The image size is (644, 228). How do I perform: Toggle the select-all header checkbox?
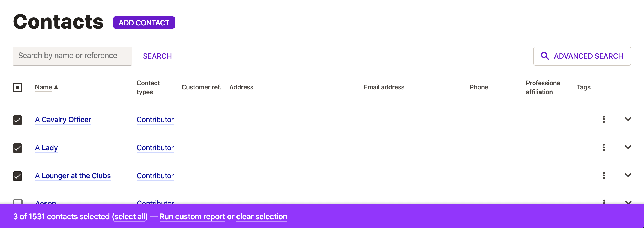[x=17, y=87]
